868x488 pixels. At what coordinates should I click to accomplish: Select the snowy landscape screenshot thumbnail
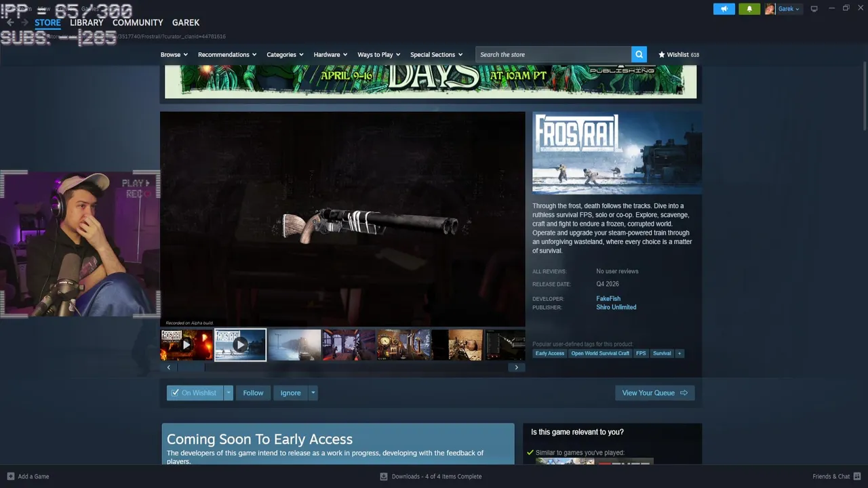click(x=294, y=345)
